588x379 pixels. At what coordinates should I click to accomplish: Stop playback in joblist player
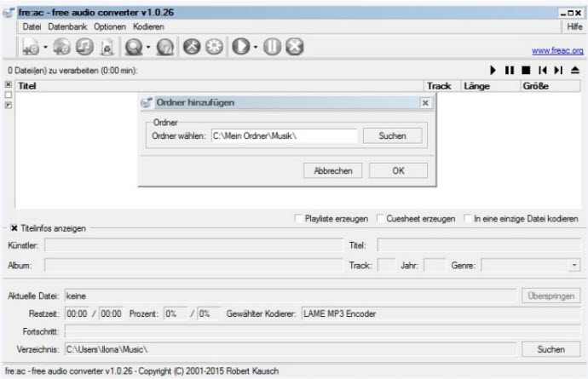coord(526,70)
